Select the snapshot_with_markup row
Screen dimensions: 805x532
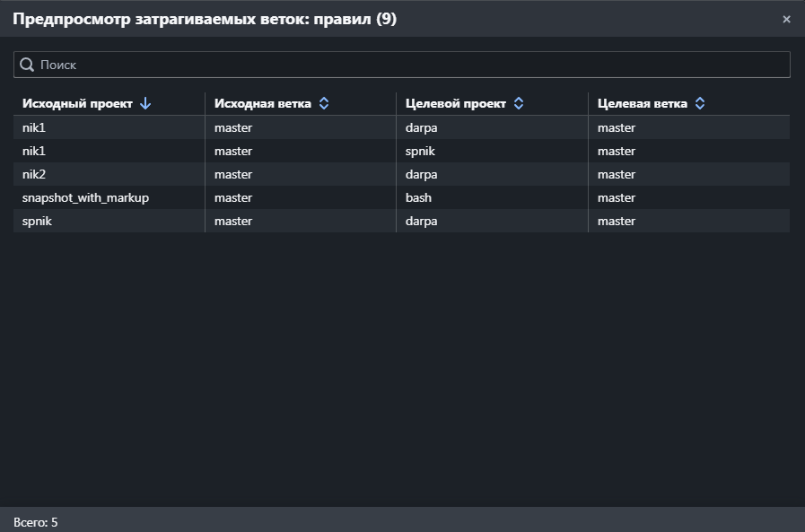coord(401,197)
